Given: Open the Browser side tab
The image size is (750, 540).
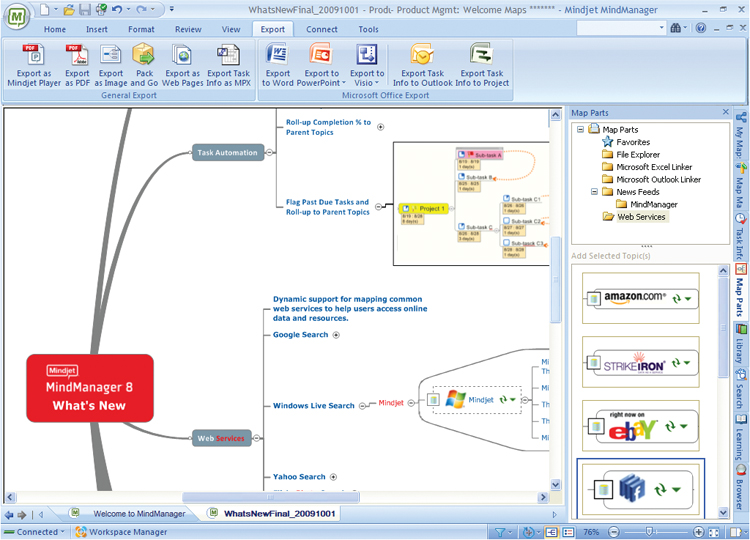Looking at the screenshot, I should [740, 488].
